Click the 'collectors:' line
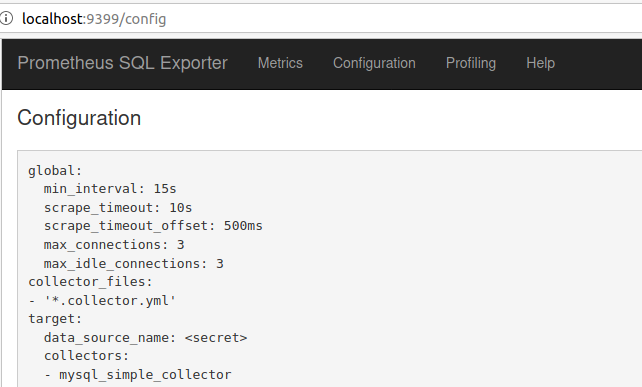Screen dimensions: 642x387 pos(87,356)
